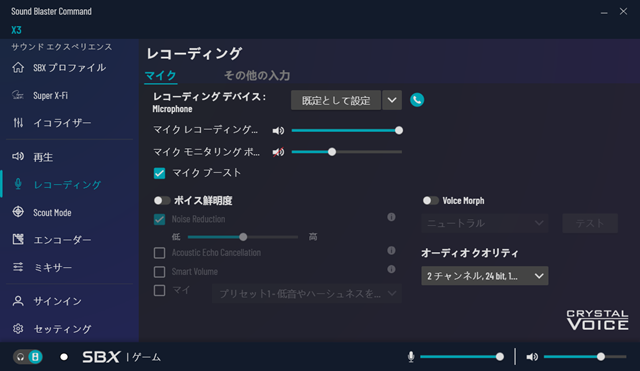This screenshot has height=371, width=640.
Task: Click the SBX logo in bottom bar
Action: [101, 357]
